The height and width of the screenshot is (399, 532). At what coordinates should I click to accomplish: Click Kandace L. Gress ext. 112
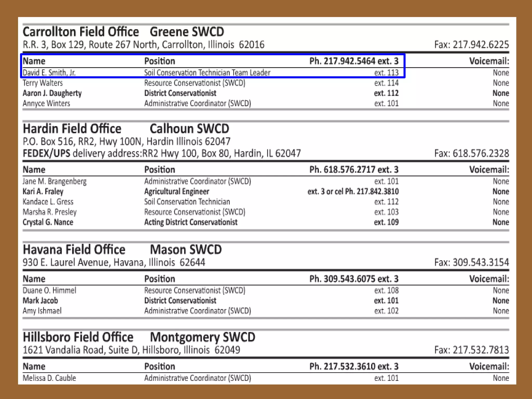[x=386, y=202]
